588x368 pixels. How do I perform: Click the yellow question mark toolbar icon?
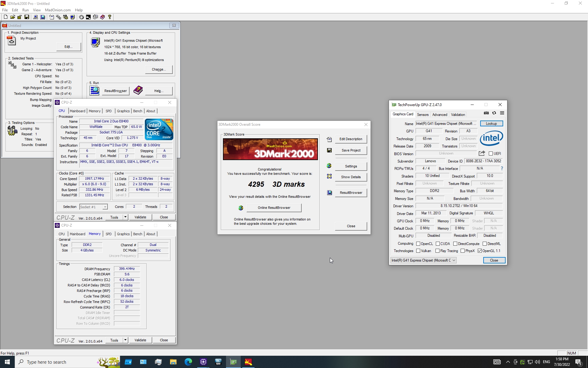[109, 17]
